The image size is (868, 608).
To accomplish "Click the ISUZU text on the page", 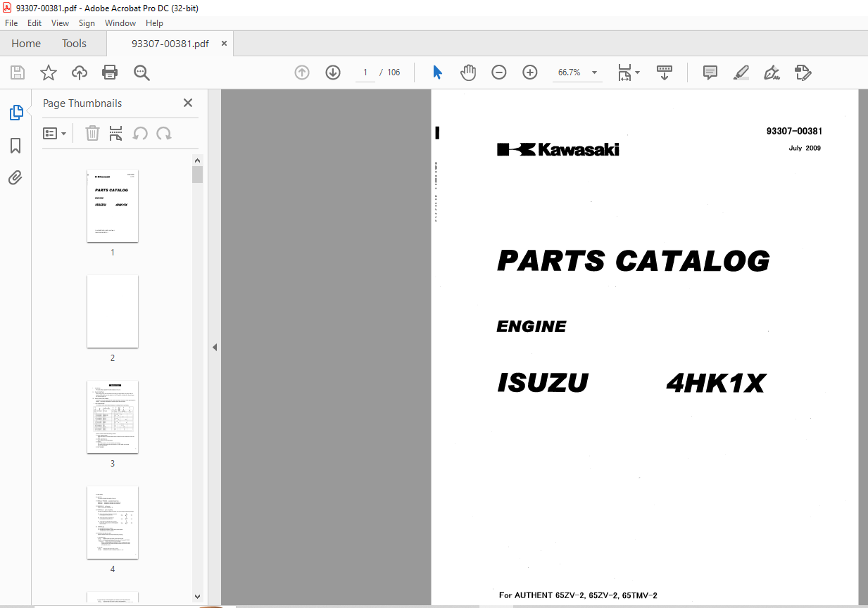I will pos(543,384).
